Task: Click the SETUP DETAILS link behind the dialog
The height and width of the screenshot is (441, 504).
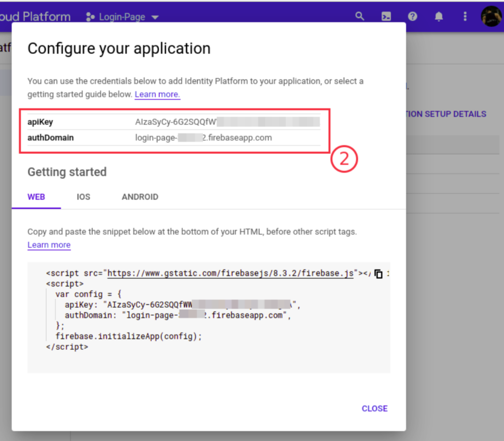Action: click(447, 114)
